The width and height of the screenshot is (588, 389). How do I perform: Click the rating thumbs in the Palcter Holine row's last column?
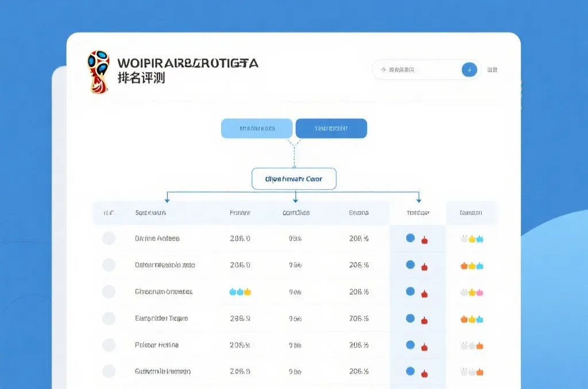[x=472, y=345]
